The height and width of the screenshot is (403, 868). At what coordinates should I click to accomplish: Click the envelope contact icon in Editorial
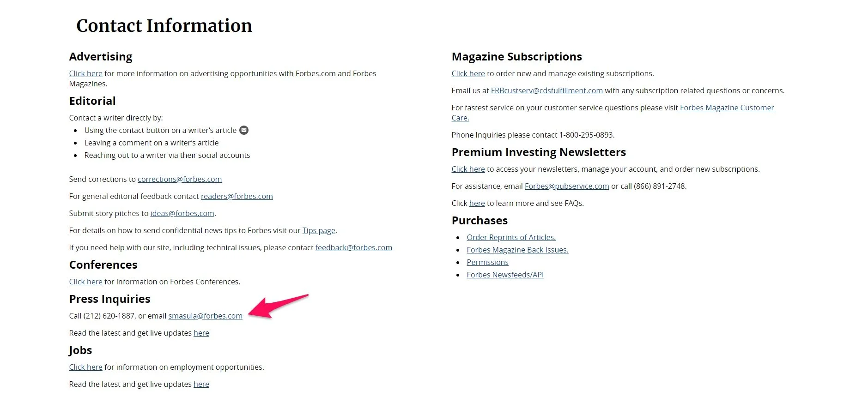(x=244, y=130)
